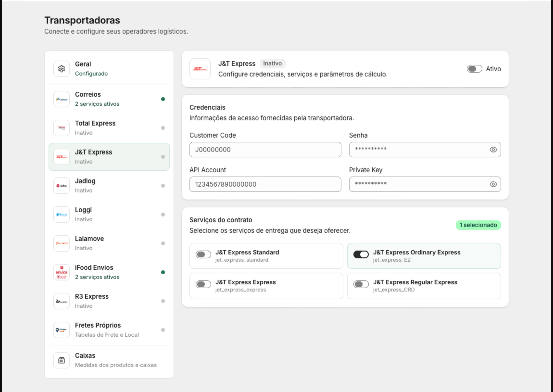Open the Geral settings section

(x=109, y=69)
